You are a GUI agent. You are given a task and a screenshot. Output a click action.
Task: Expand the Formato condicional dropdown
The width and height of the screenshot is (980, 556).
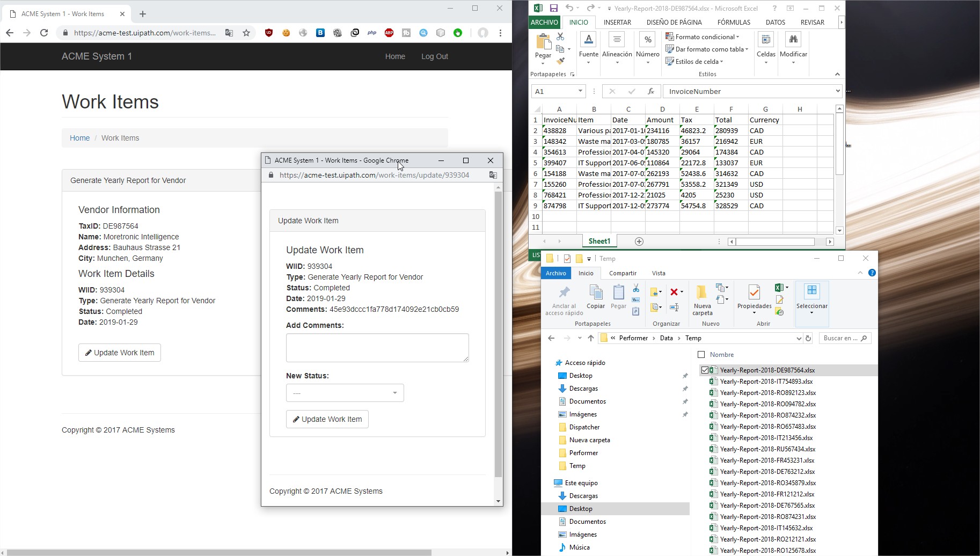tap(738, 37)
